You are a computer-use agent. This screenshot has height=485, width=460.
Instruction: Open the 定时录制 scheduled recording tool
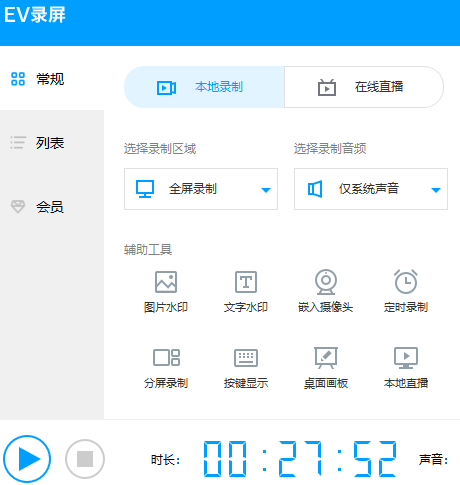(406, 292)
